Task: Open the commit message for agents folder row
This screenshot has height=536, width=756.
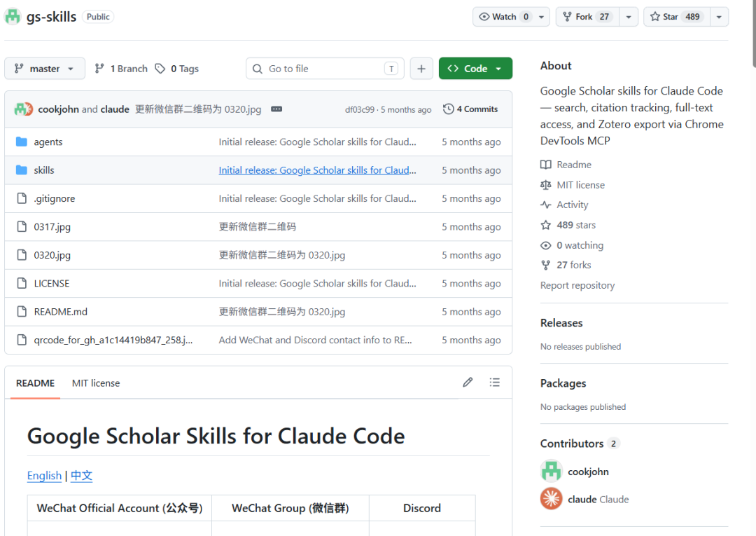Action: (x=317, y=142)
